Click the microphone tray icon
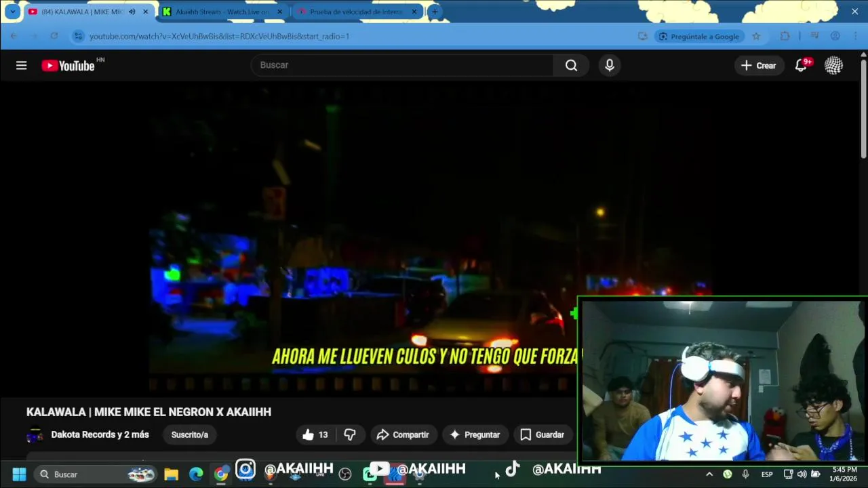Viewport: 868px width, 488px height. 745,474
